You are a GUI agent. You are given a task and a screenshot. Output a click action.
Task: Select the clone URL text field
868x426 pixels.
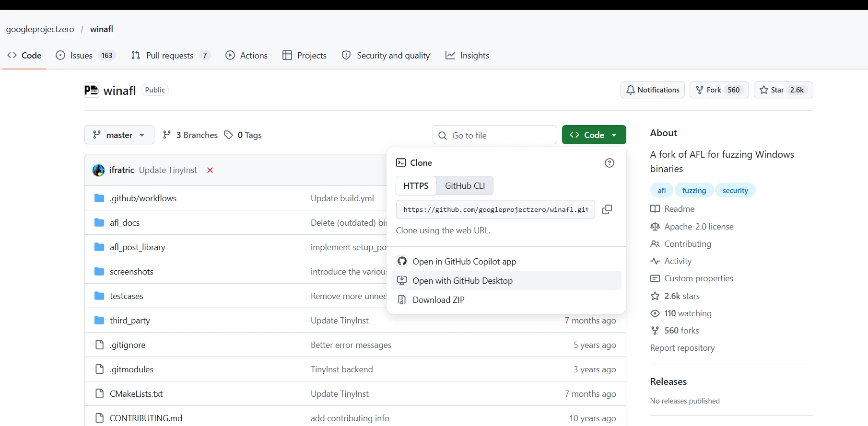(495, 209)
